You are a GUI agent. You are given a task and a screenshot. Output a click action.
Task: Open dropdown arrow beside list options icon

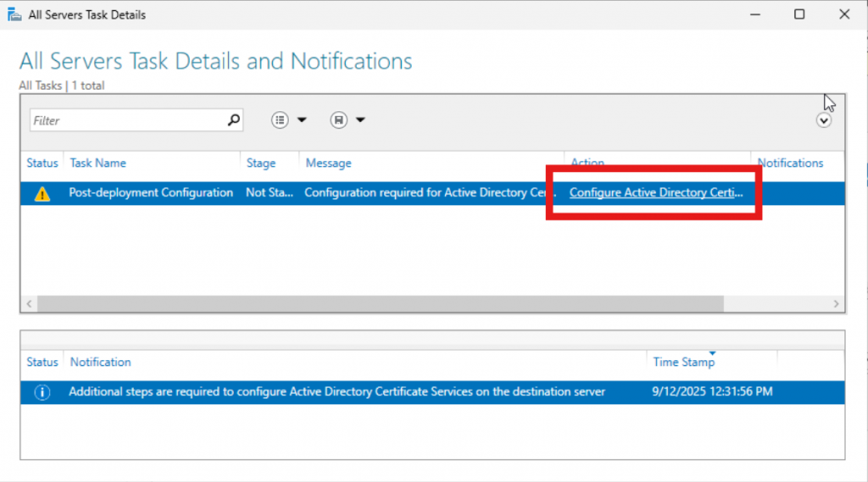point(301,120)
